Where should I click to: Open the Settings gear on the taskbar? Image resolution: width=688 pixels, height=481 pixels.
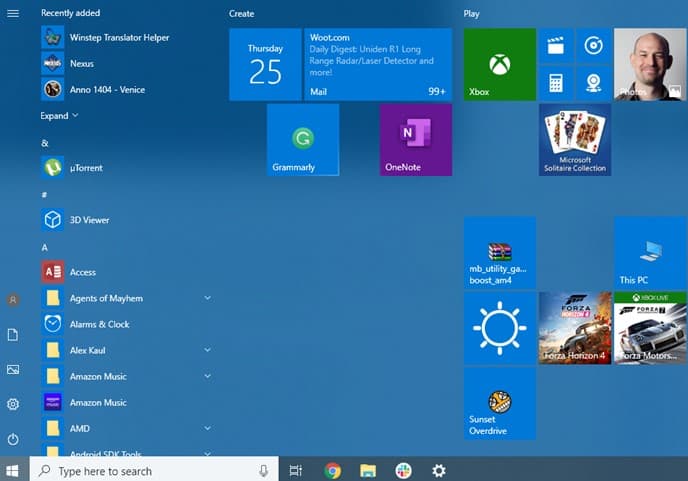439,471
